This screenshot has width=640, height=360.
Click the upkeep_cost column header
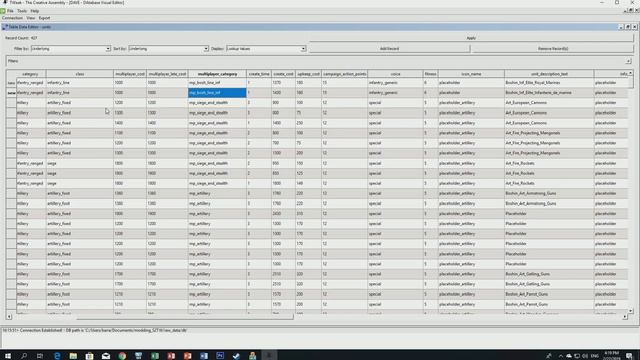308,74
